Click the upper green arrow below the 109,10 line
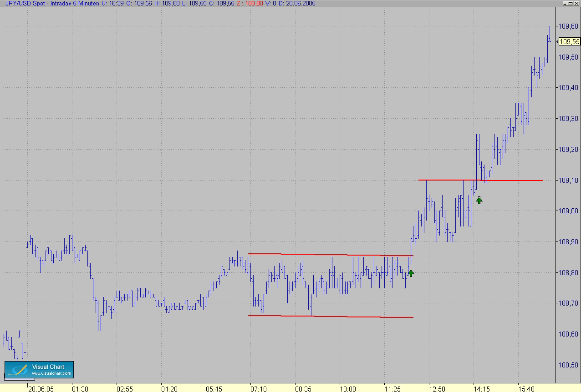Image resolution: width=581 pixels, height=392 pixels. [479, 200]
